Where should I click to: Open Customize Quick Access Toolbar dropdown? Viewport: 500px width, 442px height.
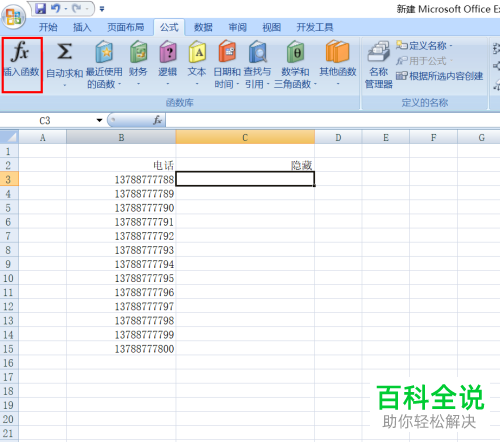pos(102,9)
